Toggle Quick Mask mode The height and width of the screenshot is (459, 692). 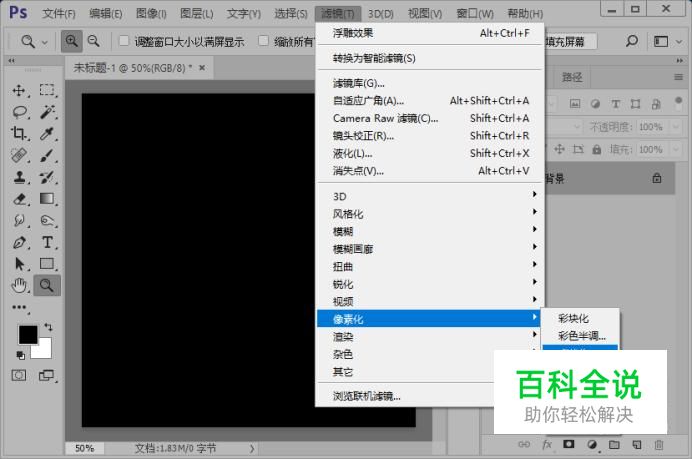click(19, 376)
